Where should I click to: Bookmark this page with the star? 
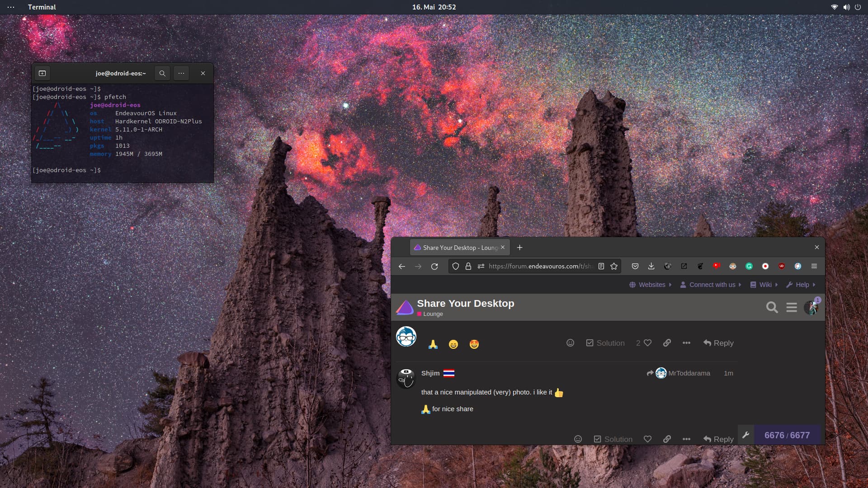coord(614,266)
